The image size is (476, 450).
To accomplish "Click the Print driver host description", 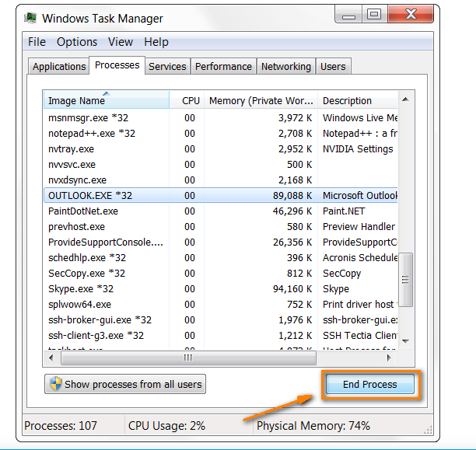I will [x=360, y=305].
